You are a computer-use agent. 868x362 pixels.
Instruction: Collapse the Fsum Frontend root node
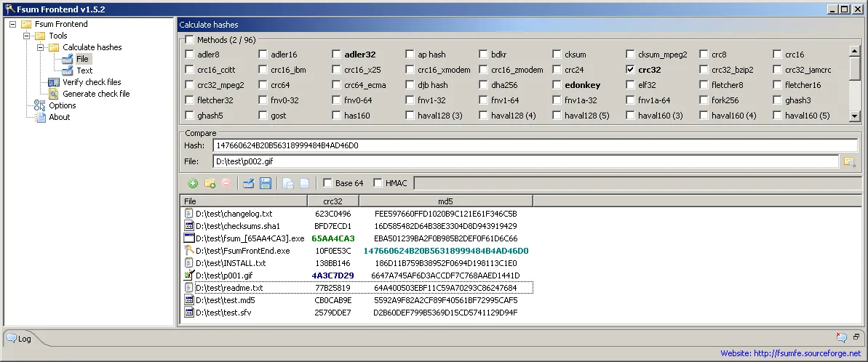click(x=14, y=24)
